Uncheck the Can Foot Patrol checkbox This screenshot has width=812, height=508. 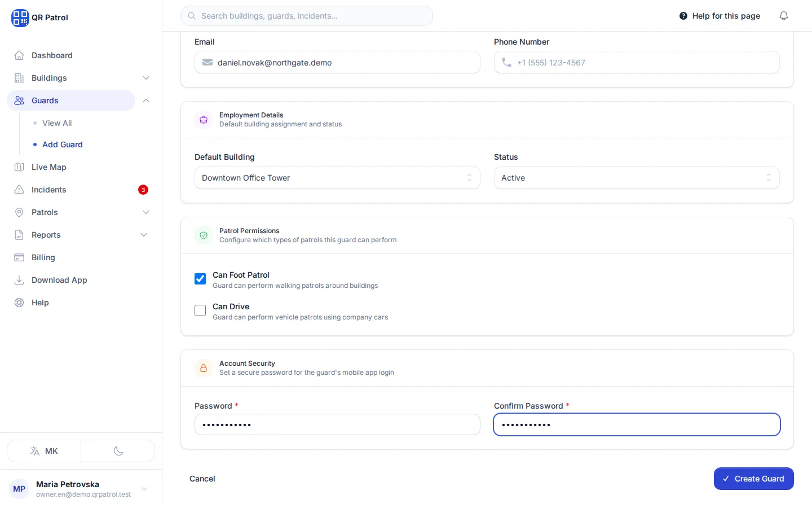coord(200,279)
